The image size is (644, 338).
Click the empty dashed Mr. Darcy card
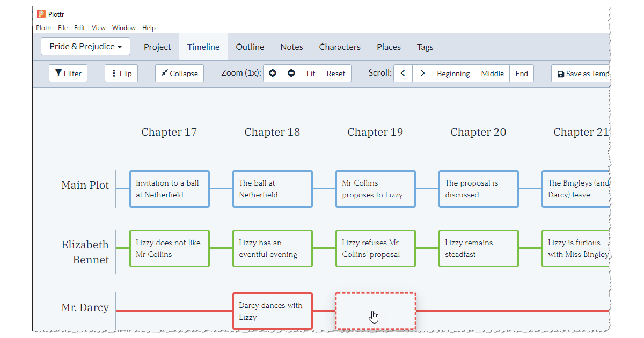376,311
